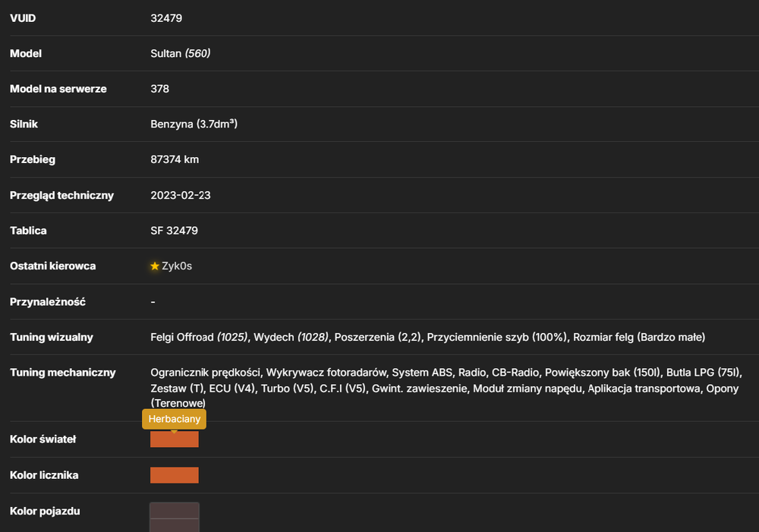Click the ECU (V4) tuning entry
The height and width of the screenshot is (532, 759).
(x=232, y=389)
